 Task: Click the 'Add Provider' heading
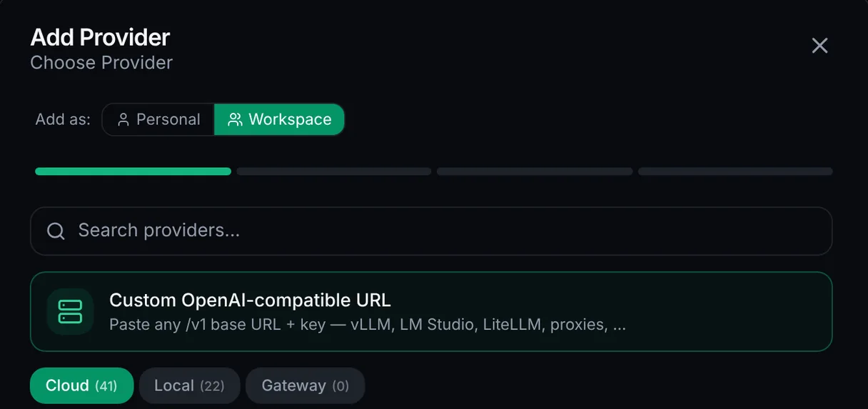click(x=100, y=36)
